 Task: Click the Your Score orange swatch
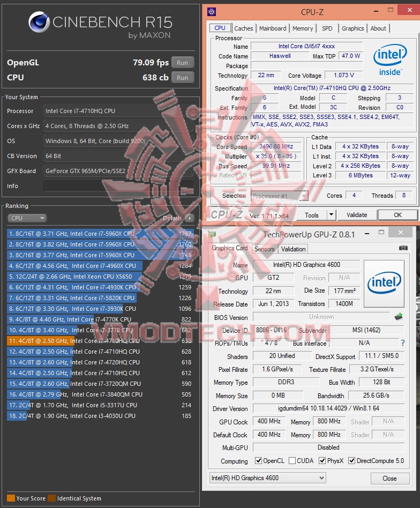pyautogui.click(x=11, y=498)
